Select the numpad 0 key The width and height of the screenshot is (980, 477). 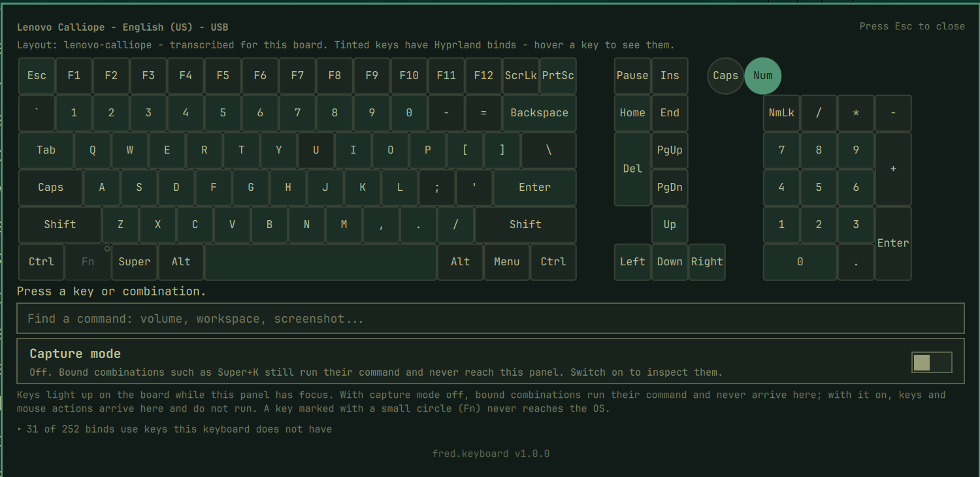(x=800, y=262)
